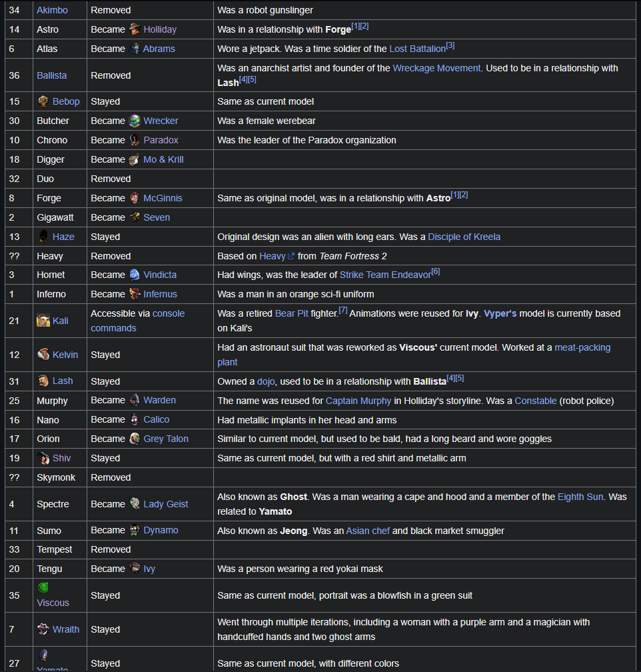Select 'Was a robot gunslinger' text
Image resolution: width=641 pixels, height=672 pixels.
[x=265, y=10]
